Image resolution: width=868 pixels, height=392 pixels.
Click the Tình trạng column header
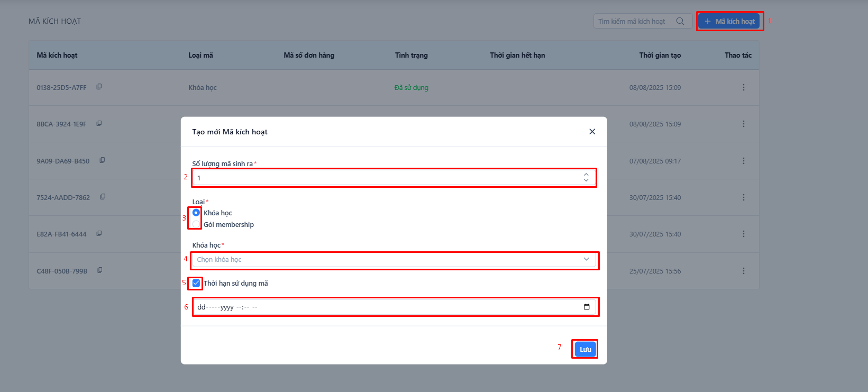(412, 55)
